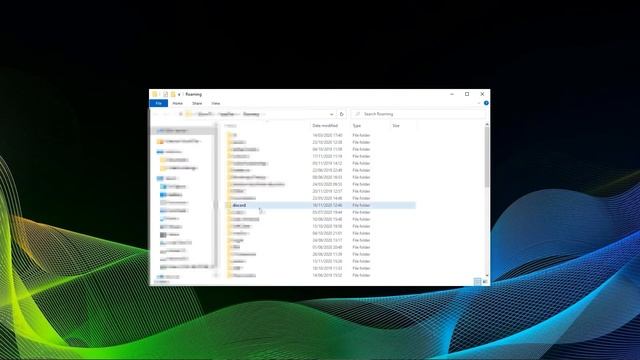
Task: Close the Roaming Explorer window
Action: [x=482, y=94]
